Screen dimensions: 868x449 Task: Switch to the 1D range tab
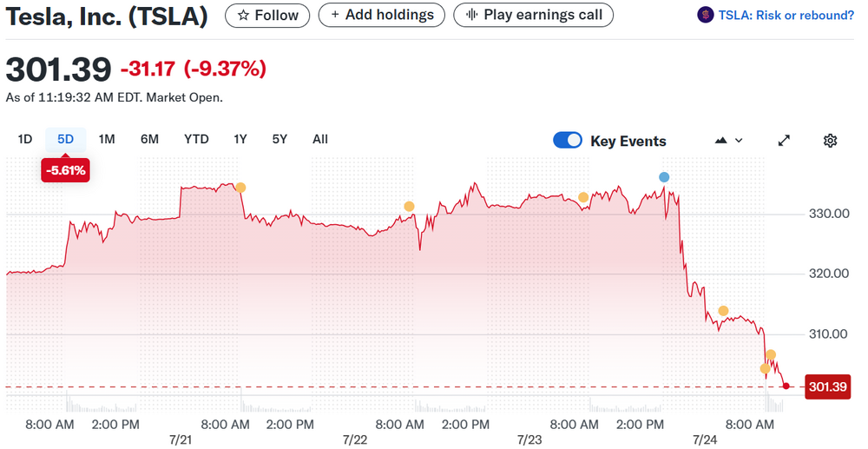click(x=25, y=139)
